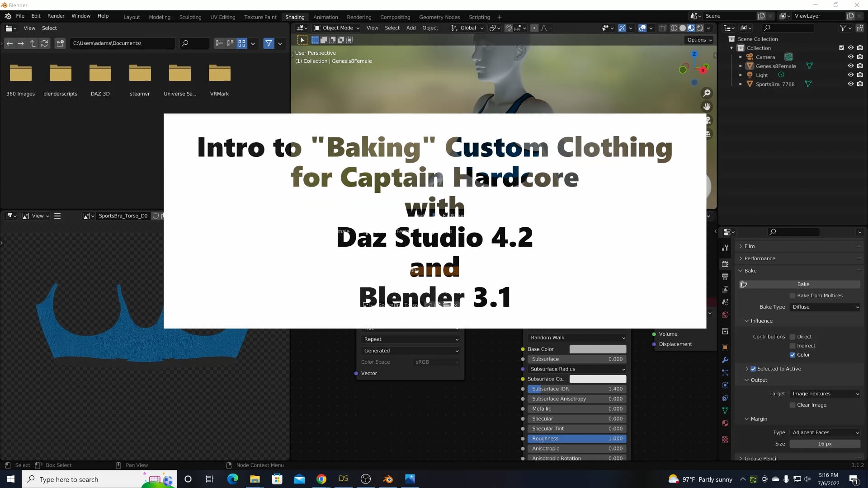
Task: Toggle show gizmo button
Action: (x=622, y=28)
